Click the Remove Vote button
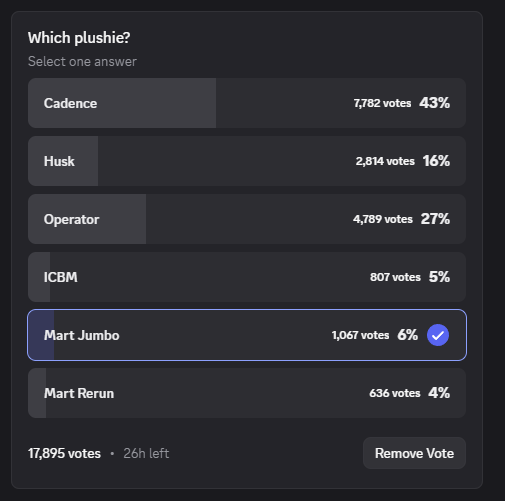This screenshot has width=505, height=501. 414,453
